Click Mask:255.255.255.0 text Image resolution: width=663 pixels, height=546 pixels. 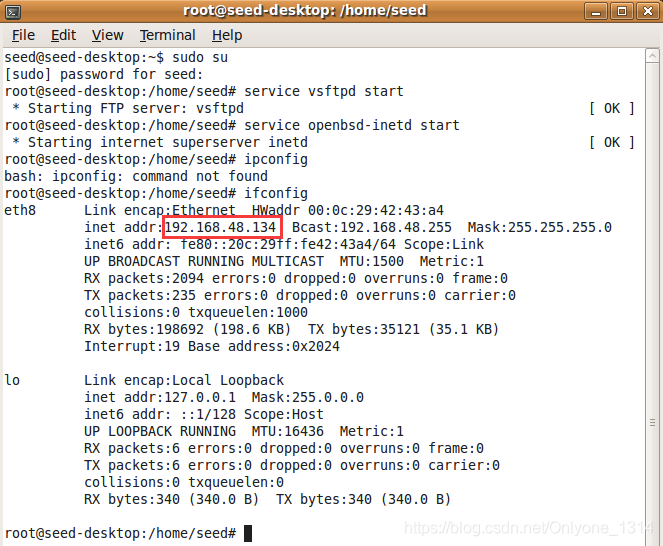540,227
